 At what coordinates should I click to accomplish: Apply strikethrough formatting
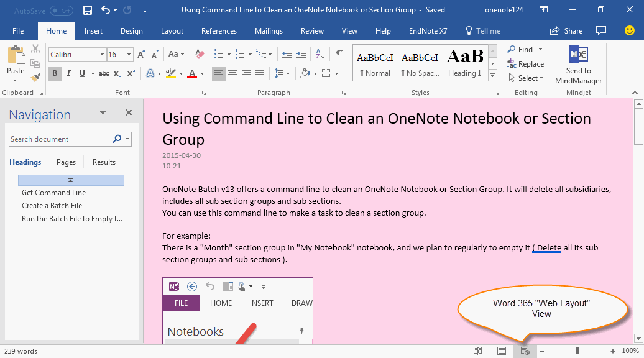104,73
